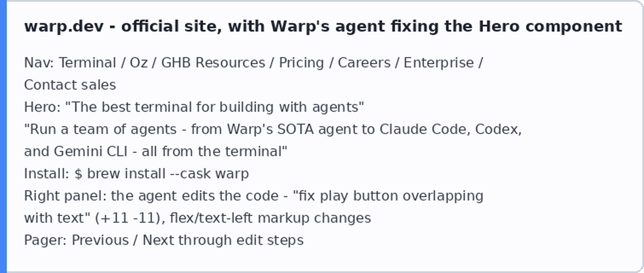Image resolution: width=644 pixels, height=273 pixels.
Task: Select Pricing in the Nav line
Action: point(301,63)
